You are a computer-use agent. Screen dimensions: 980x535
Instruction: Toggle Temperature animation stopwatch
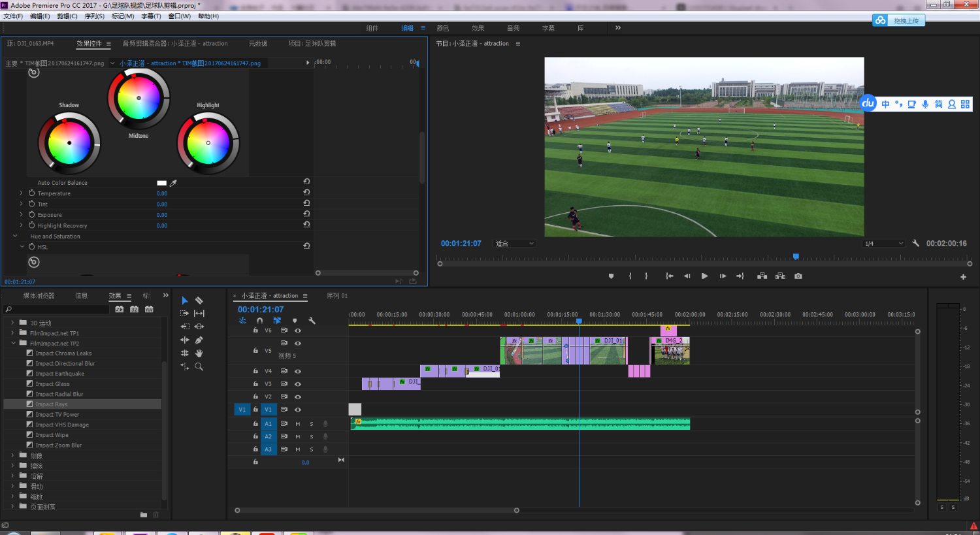(31, 193)
